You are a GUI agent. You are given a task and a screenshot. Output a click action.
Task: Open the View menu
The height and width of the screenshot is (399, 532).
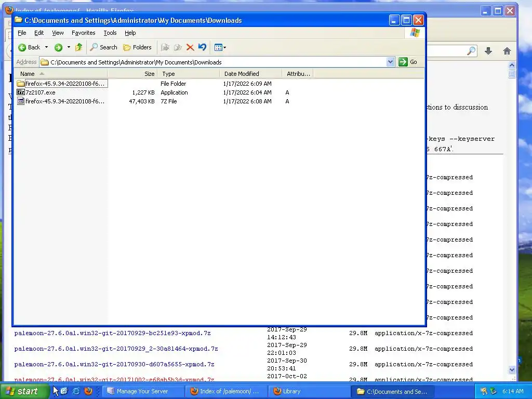click(58, 33)
